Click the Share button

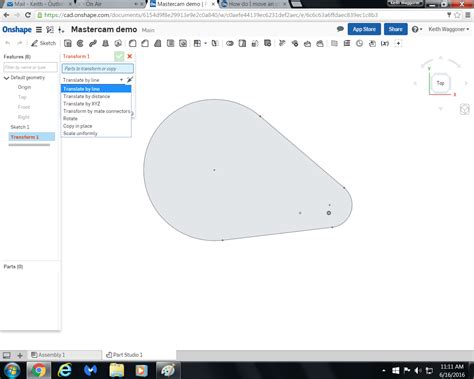click(395, 29)
